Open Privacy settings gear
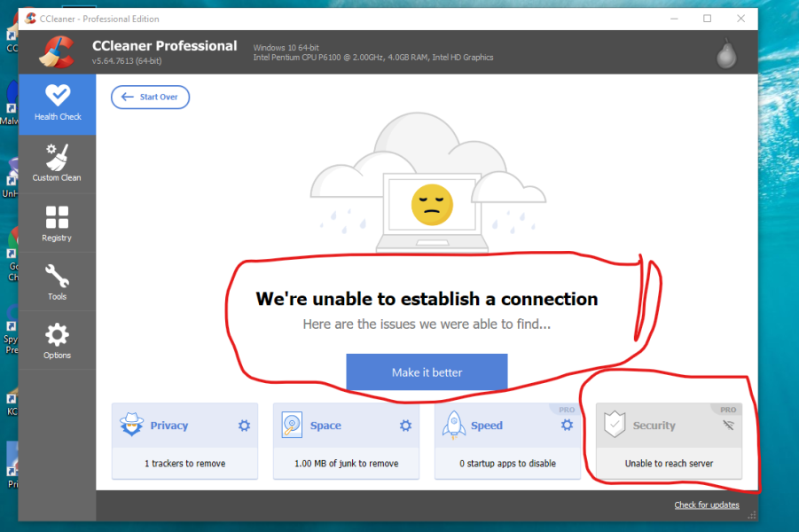This screenshot has width=799, height=532. tap(244, 426)
